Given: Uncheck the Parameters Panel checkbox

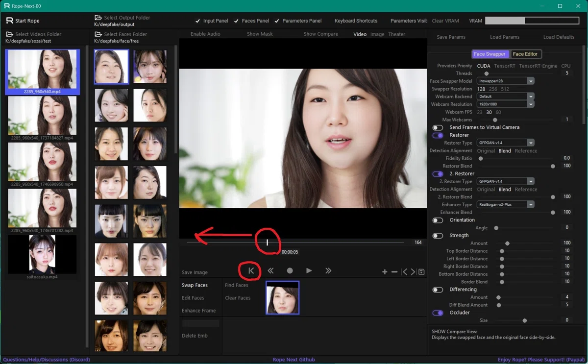Looking at the screenshot, I should point(277,21).
